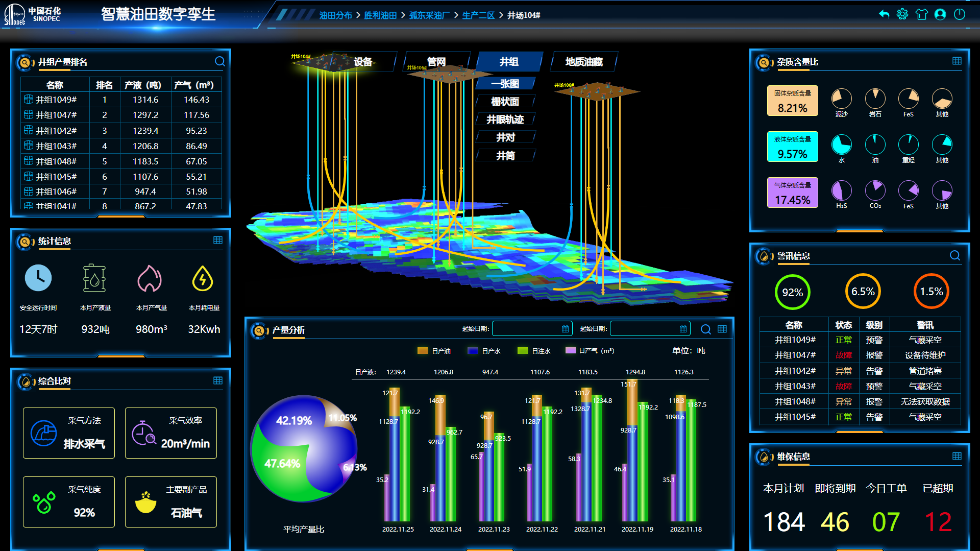Click the first 起始日期 input field
980x551 pixels.
[x=532, y=329]
